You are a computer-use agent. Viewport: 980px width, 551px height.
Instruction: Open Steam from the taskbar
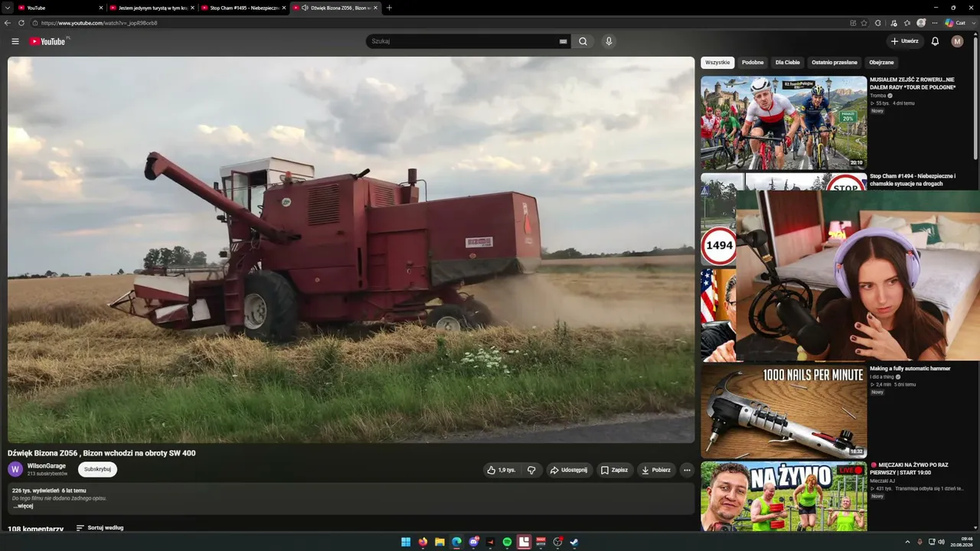(574, 542)
